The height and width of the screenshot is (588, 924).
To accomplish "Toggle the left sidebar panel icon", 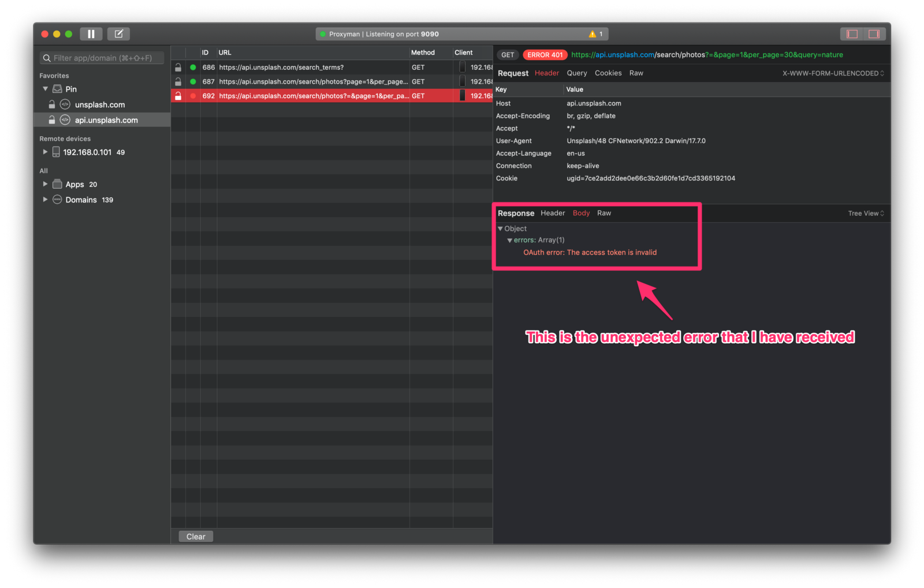I will [852, 34].
